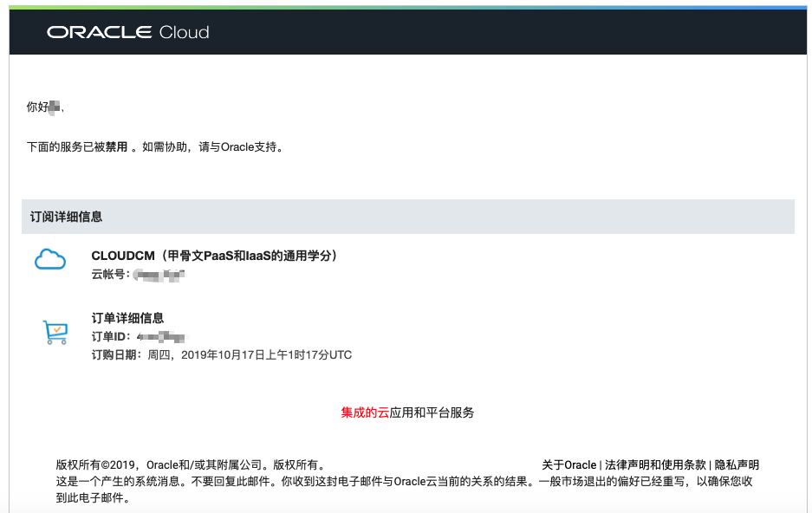Click the 订购日期 value 2019年10月17日
Screen dimensions: 812x513
coord(223,355)
